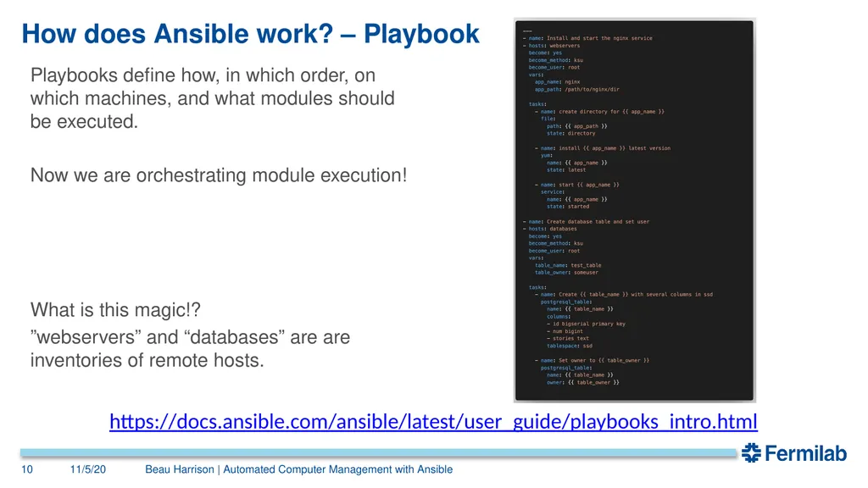Click the Fermilab logo icon
This screenshot has width=868, height=488.
(x=751, y=452)
